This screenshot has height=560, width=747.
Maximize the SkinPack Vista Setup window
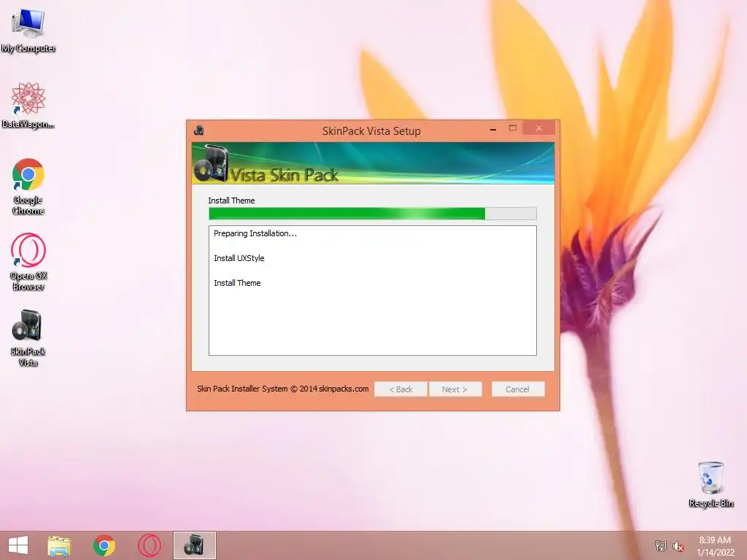pyautogui.click(x=513, y=128)
